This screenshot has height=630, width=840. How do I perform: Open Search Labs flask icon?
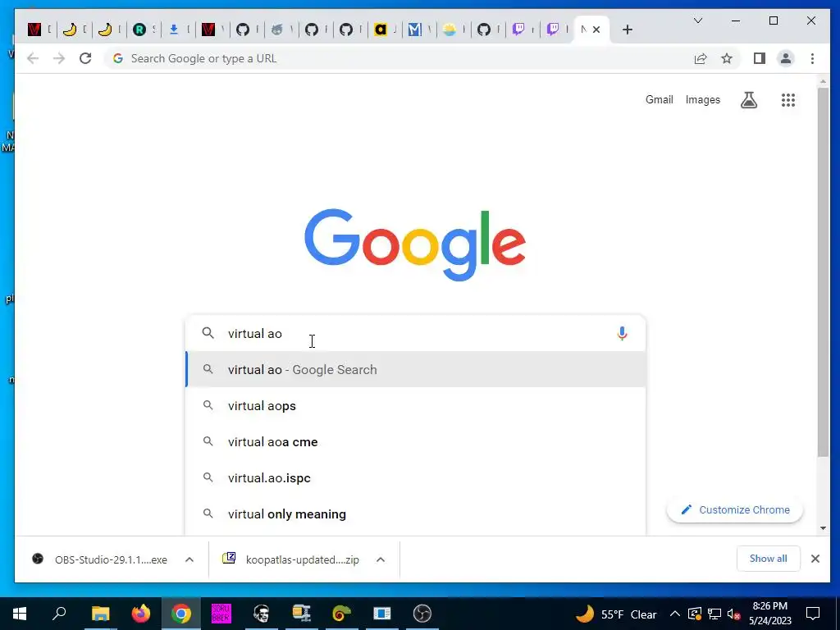[x=749, y=99]
